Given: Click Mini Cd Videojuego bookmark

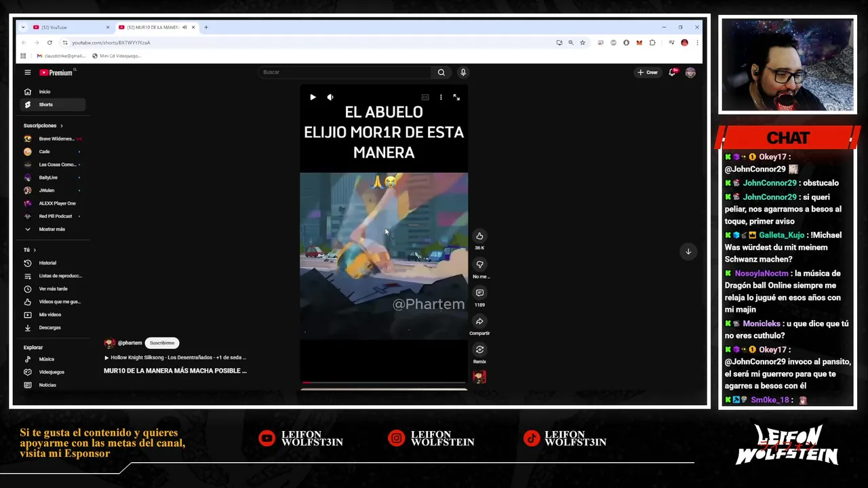Looking at the screenshot, I should pyautogui.click(x=116, y=56).
